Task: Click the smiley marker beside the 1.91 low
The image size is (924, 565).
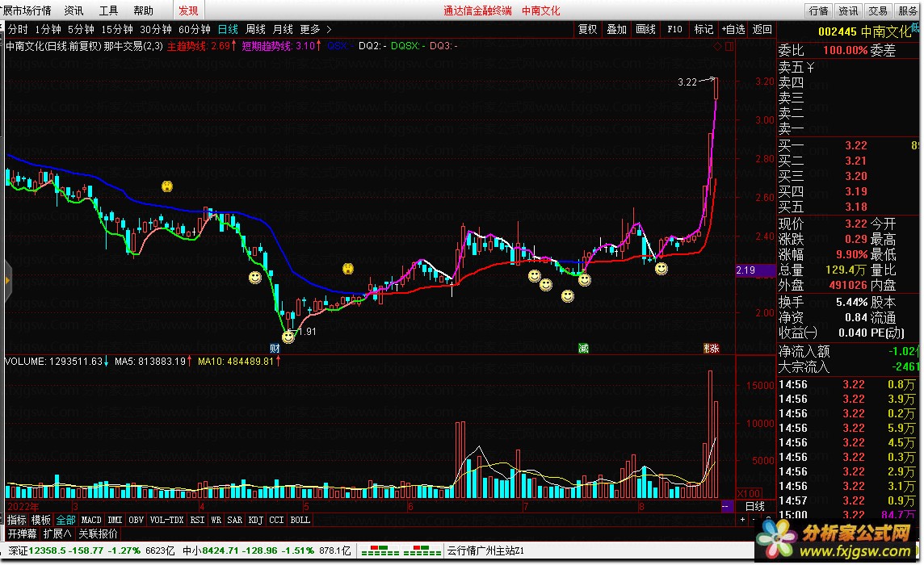Action: [x=288, y=337]
